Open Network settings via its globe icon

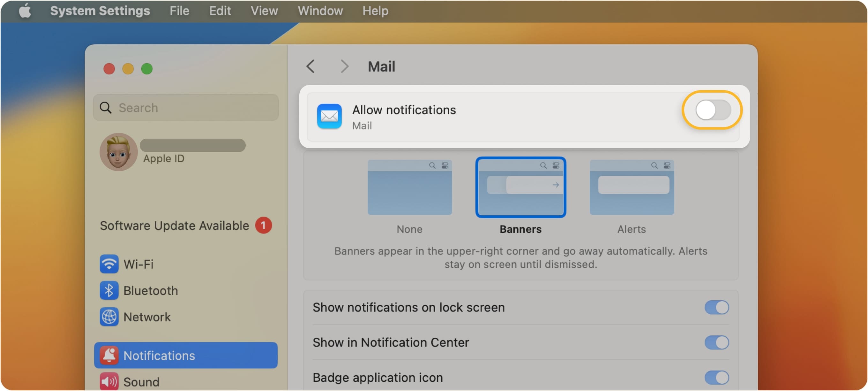(x=109, y=317)
